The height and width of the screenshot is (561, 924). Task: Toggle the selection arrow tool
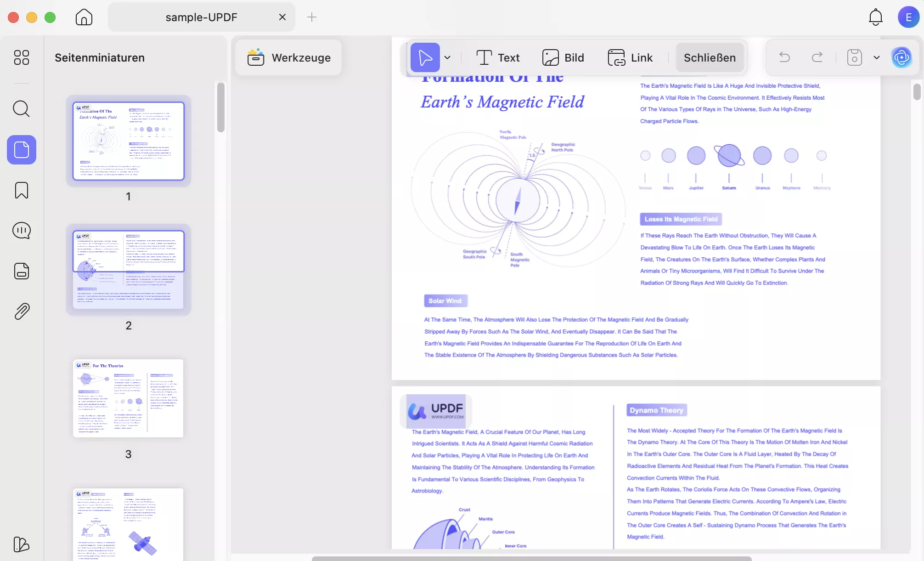425,57
